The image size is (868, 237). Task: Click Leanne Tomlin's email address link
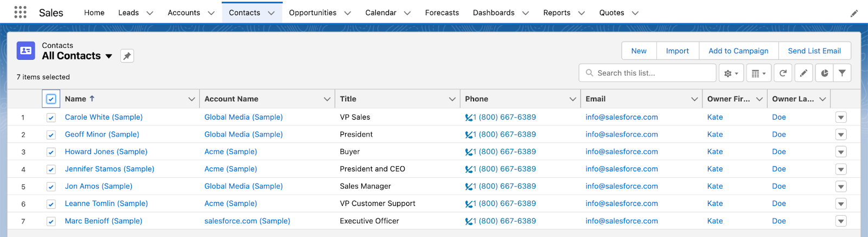pyautogui.click(x=622, y=203)
